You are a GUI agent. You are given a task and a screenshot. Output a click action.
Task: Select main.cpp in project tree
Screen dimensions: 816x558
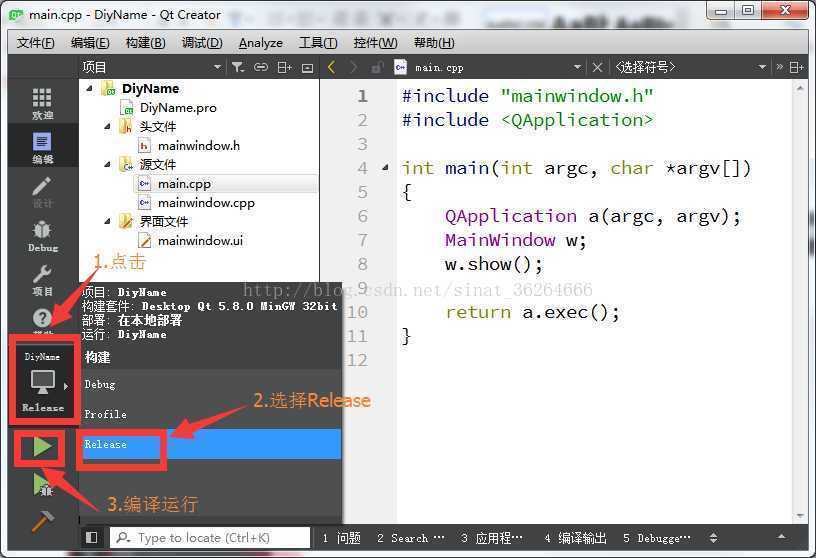click(184, 184)
